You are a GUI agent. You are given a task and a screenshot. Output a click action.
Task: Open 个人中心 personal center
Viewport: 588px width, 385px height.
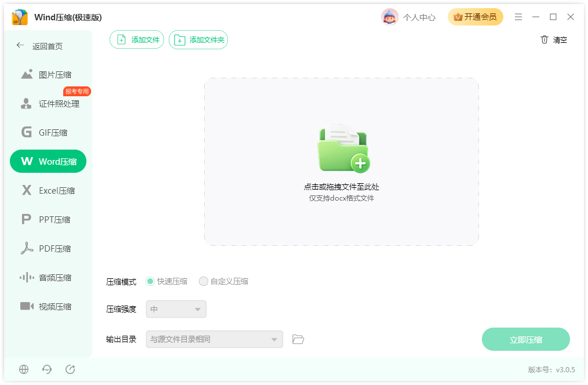419,17
